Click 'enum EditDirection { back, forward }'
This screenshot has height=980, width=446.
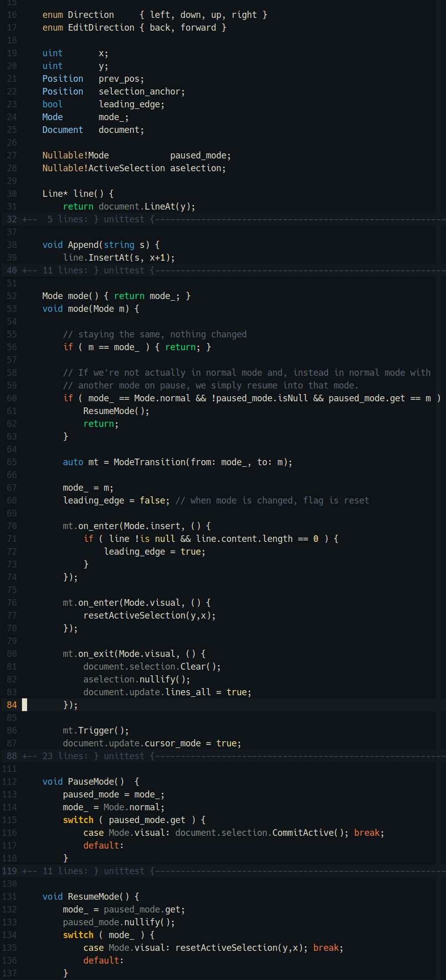(134, 28)
